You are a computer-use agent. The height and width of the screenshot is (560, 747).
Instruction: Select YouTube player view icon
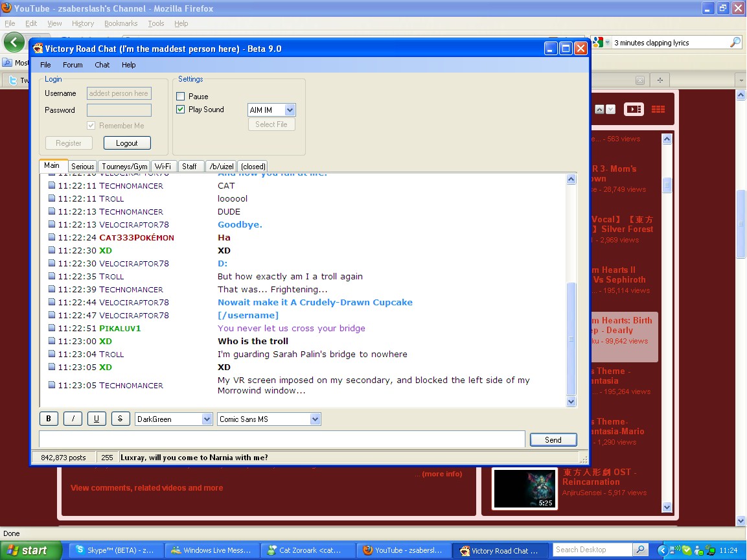(633, 110)
